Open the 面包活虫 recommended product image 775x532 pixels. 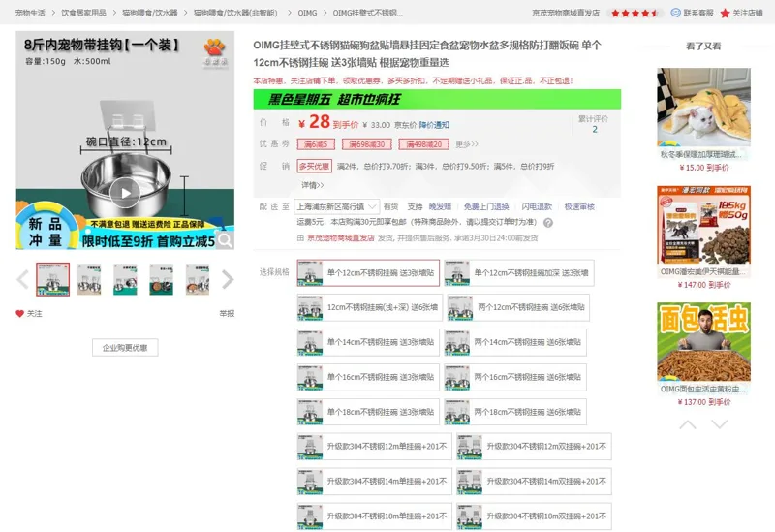704,342
